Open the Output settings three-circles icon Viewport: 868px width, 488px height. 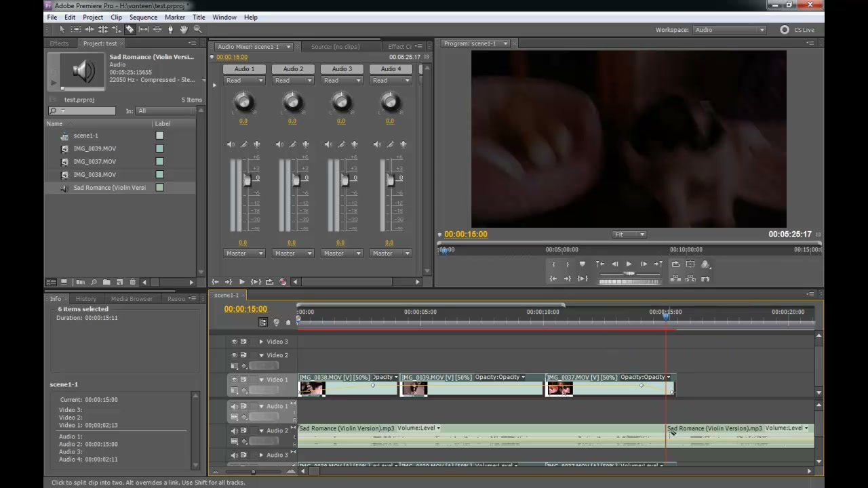pos(705,264)
